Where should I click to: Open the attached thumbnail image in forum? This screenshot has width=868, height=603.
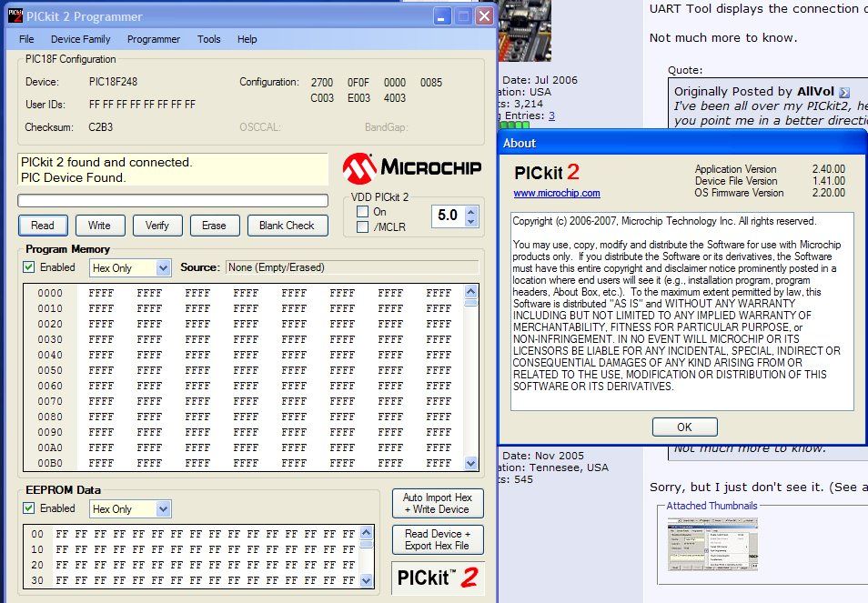tap(712, 545)
